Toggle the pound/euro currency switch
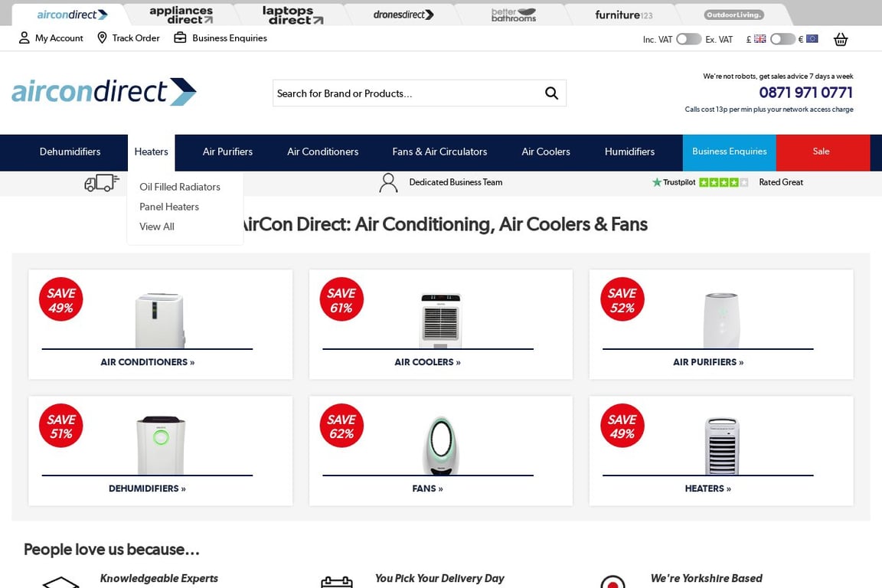 point(782,39)
